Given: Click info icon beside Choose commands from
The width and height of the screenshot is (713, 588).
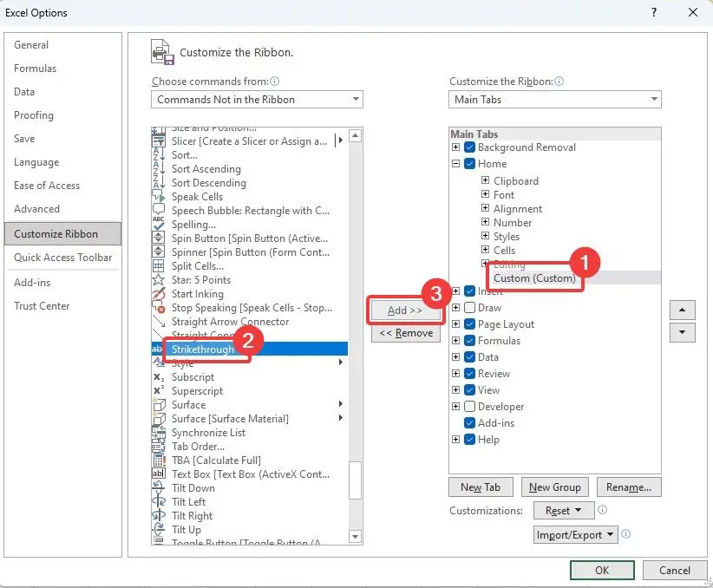Looking at the screenshot, I should pyautogui.click(x=275, y=81).
